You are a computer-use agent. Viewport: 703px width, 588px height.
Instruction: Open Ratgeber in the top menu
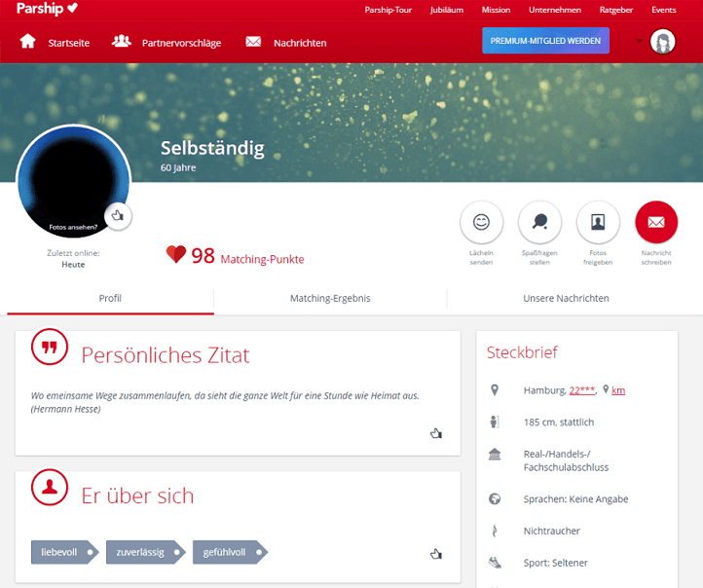(616, 10)
